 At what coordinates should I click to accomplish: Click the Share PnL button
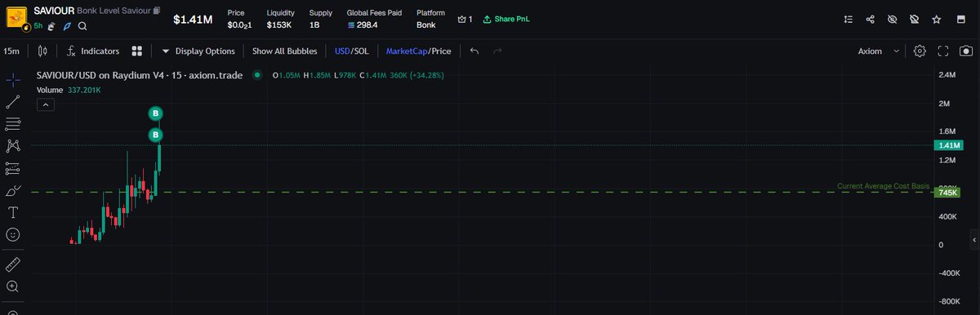pyautogui.click(x=506, y=19)
